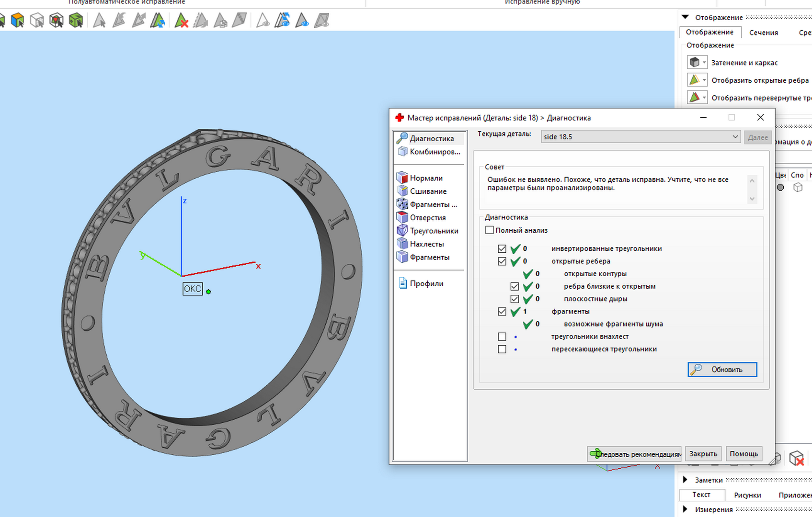The width and height of the screenshot is (812, 517).
Task: Click the triangle icon with curved arrow
Action: (x=119, y=20)
